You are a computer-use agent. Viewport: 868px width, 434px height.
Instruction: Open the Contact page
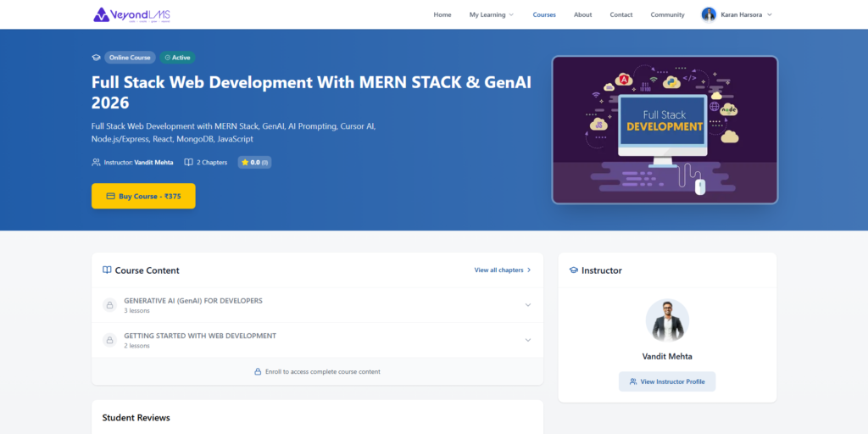[x=621, y=14]
